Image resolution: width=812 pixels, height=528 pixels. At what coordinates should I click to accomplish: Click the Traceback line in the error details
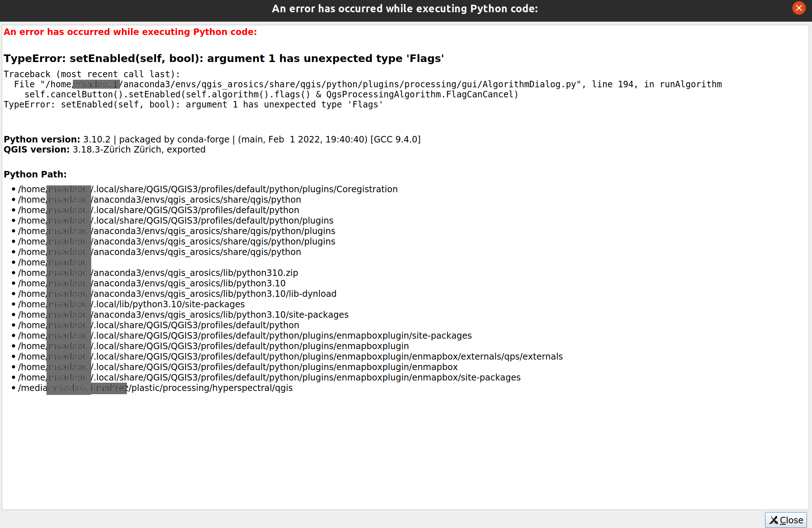(92, 74)
